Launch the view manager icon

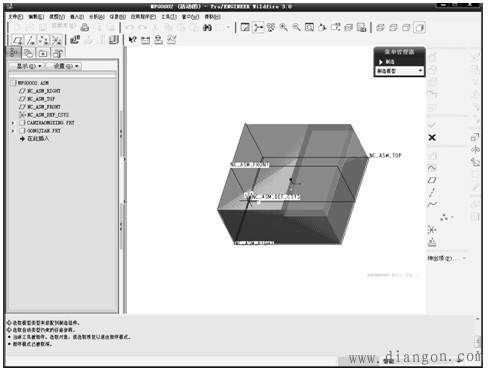(x=361, y=27)
